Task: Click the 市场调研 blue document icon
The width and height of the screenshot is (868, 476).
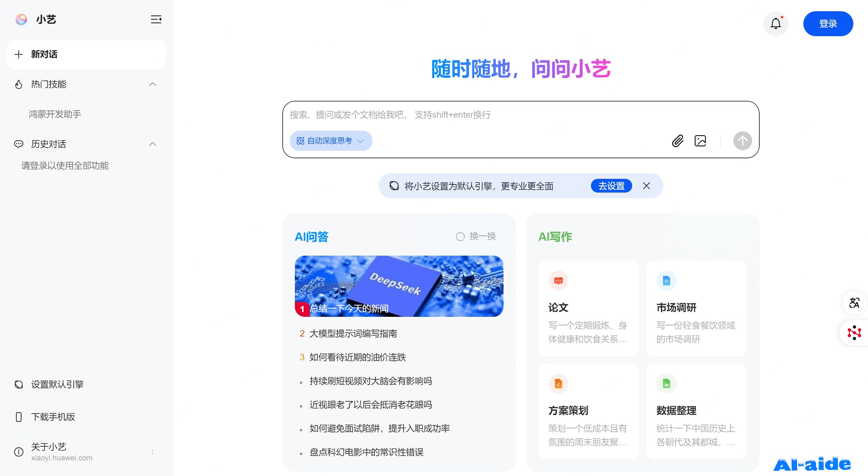Action: click(x=666, y=281)
